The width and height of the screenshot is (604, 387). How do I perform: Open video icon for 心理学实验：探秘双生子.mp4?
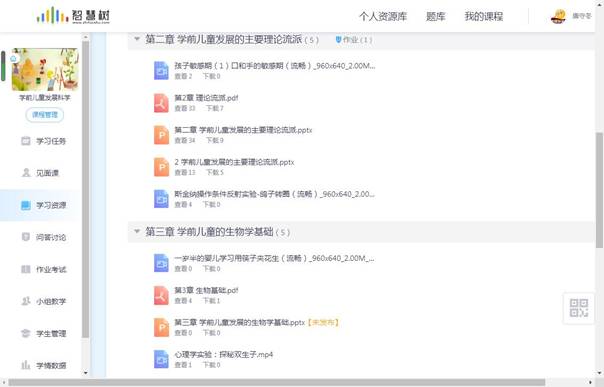(x=161, y=359)
